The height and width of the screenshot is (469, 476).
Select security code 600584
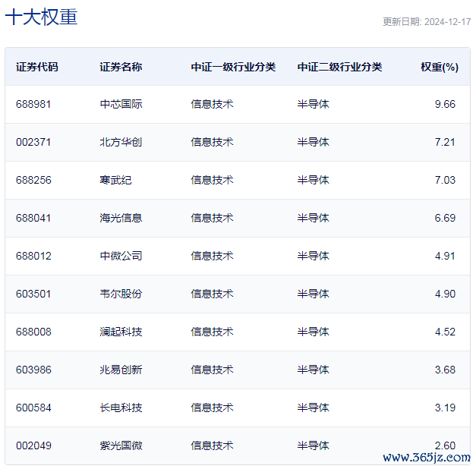pyautogui.click(x=33, y=408)
